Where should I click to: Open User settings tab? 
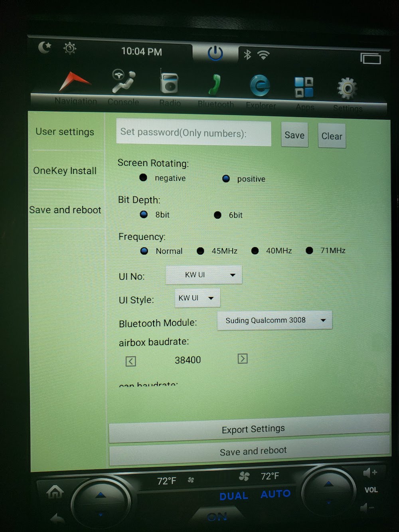pyautogui.click(x=65, y=132)
